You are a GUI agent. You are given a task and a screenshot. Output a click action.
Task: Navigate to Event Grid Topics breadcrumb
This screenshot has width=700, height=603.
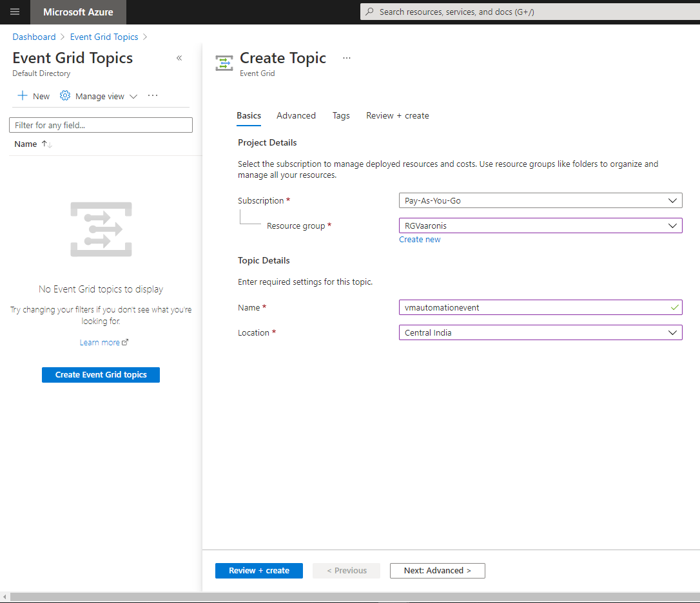(x=104, y=37)
